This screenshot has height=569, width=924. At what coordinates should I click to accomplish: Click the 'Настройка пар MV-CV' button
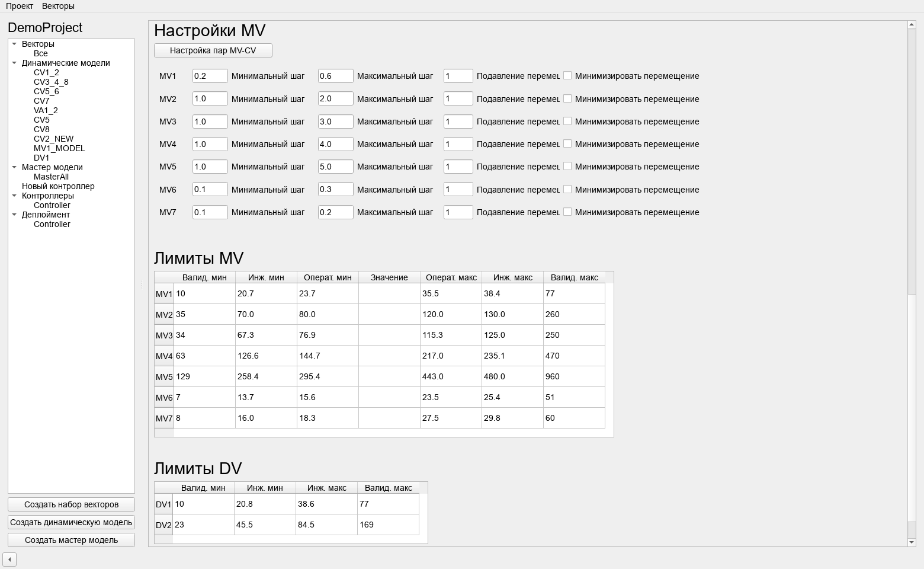(x=213, y=50)
